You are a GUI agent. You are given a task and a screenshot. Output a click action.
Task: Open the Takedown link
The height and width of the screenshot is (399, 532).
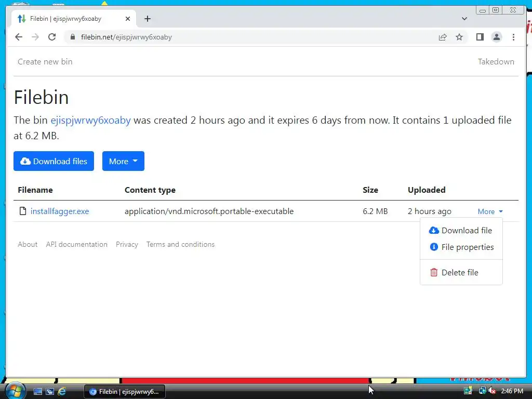point(496,62)
